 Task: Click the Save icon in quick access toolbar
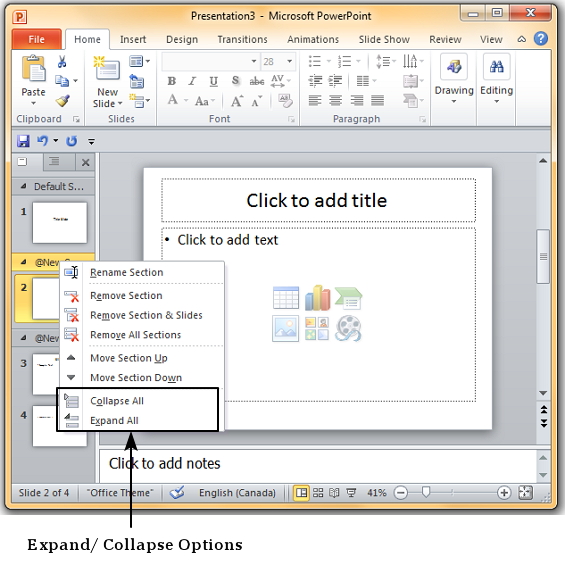pos(23,141)
